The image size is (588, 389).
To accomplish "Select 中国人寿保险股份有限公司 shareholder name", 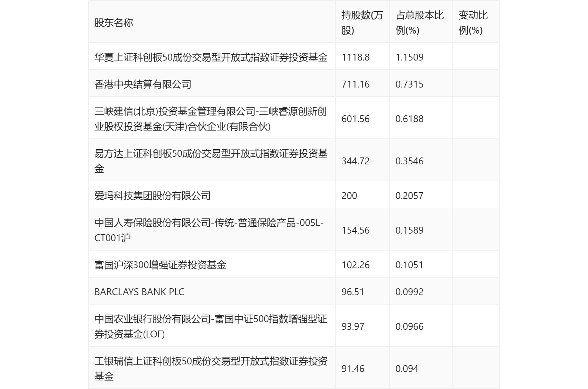I will [x=209, y=230].
